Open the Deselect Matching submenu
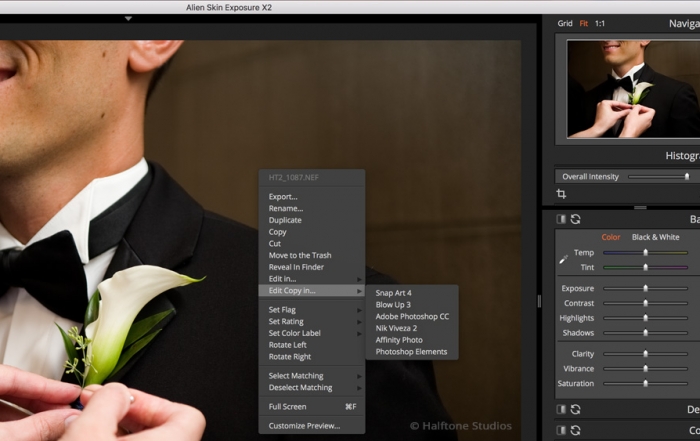Viewport: 700px width, 441px height. 312,387
